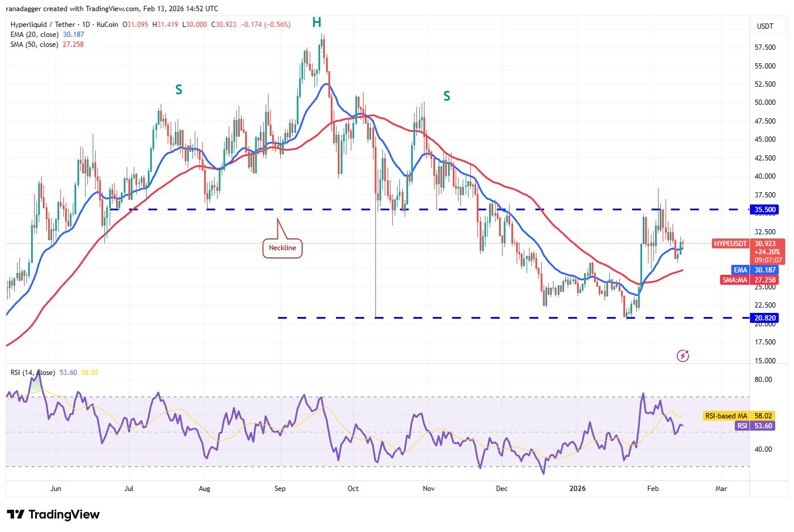Image resolution: width=794 pixels, height=532 pixels.
Task: Click the SMA (50, close) indicator legend
Action: (x=35, y=45)
